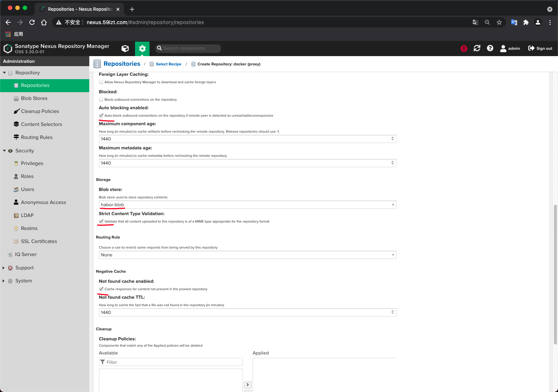Open SSL Certificates in sidebar
Screen dimensions: 558x392
pyautogui.click(x=45, y=242)
